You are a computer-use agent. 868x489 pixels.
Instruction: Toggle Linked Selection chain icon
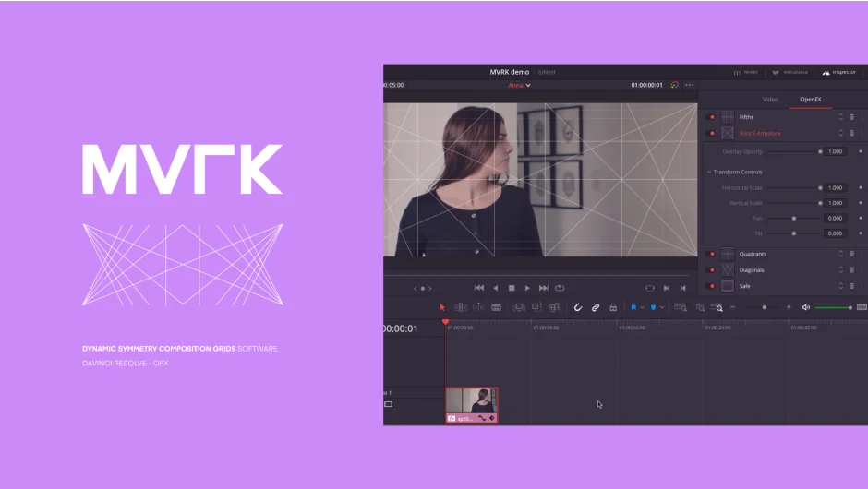[596, 307]
